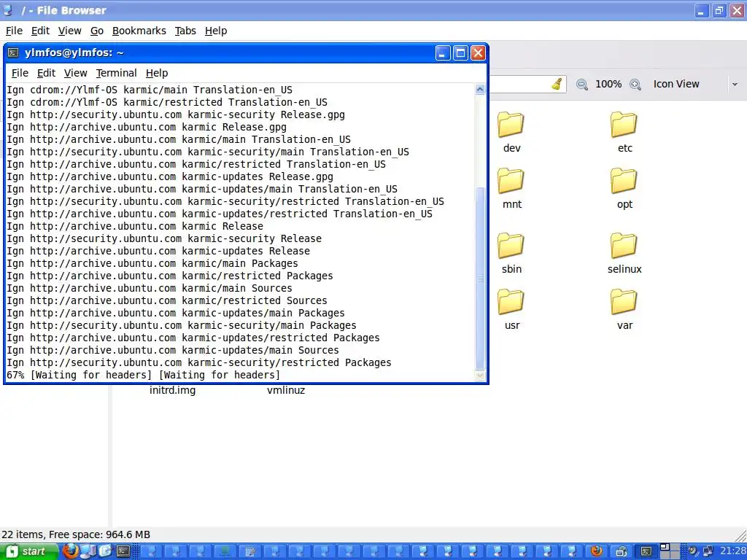Click the My Computer quick launch icon
This screenshot has height=560, width=747.
pos(88,551)
